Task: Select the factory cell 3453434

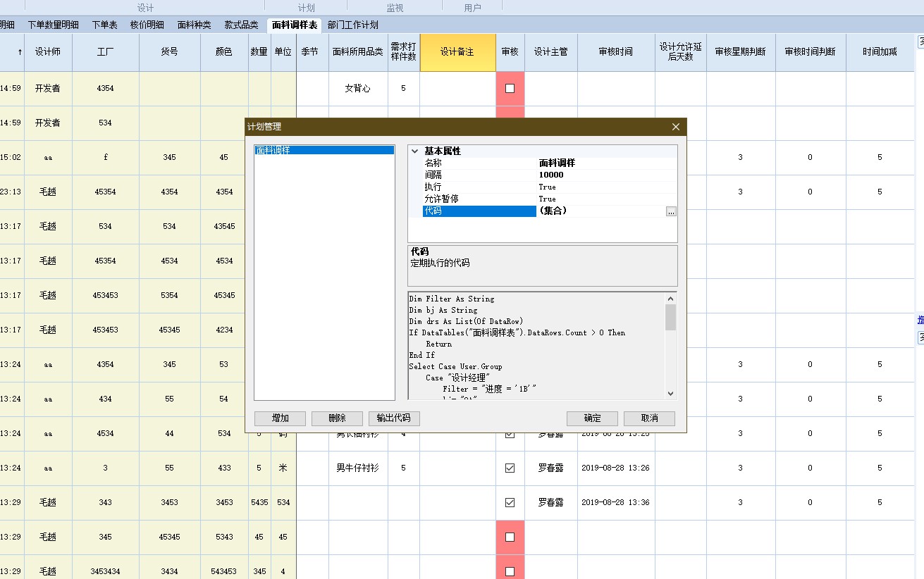Action: pyautogui.click(x=106, y=571)
